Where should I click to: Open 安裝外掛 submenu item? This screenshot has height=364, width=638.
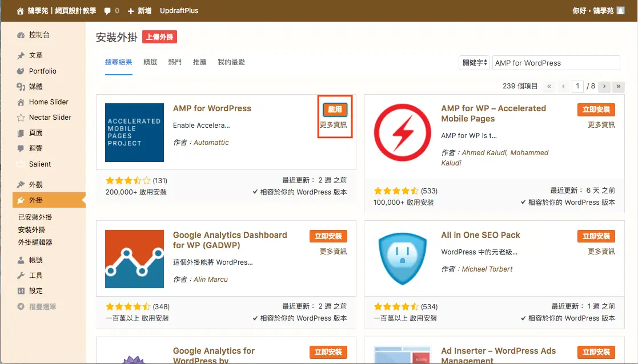pyautogui.click(x=32, y=230)
